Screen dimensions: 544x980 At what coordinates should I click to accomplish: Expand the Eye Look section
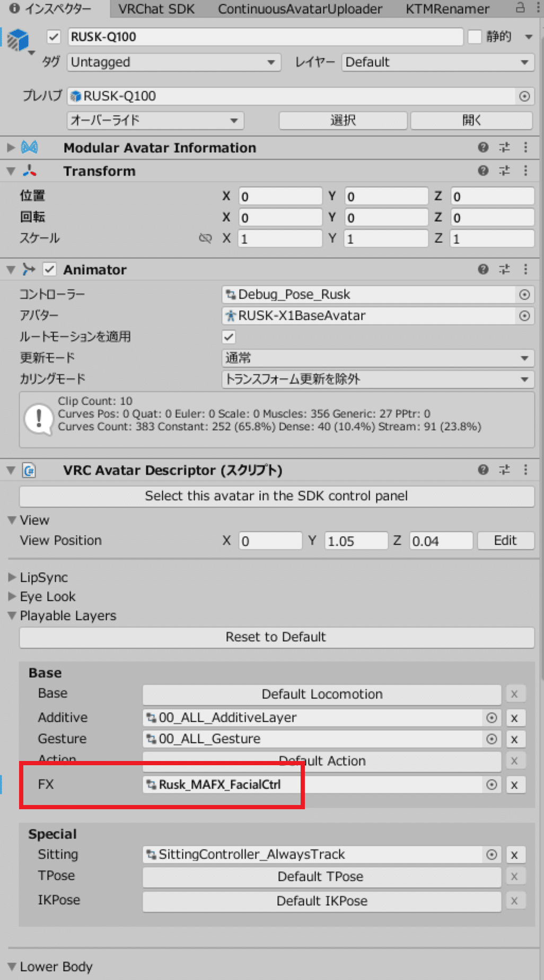pyautogui.click(x=12, y=596)
